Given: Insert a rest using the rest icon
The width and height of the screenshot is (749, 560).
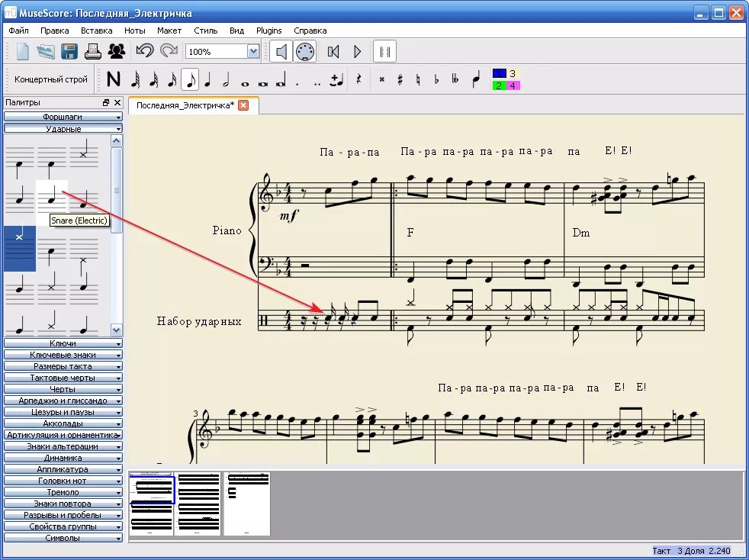Looking at the screenshot, I should click(358, 79).
